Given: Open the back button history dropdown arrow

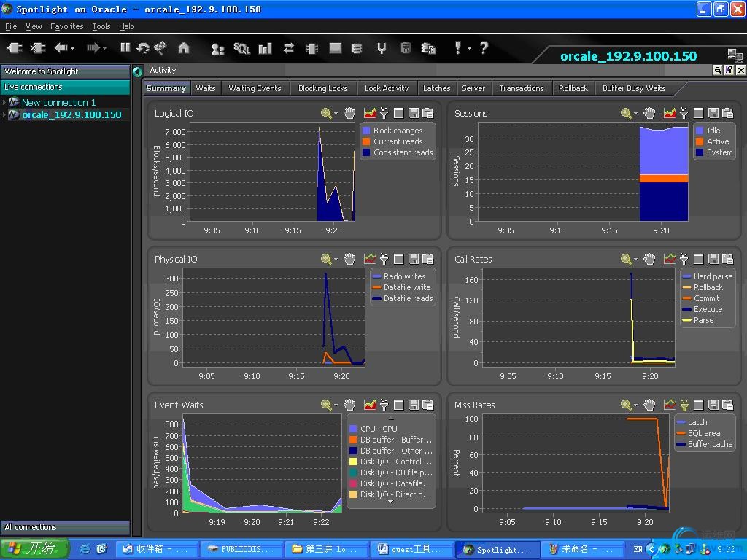Looking at the screenshot, I should [72, 48].
